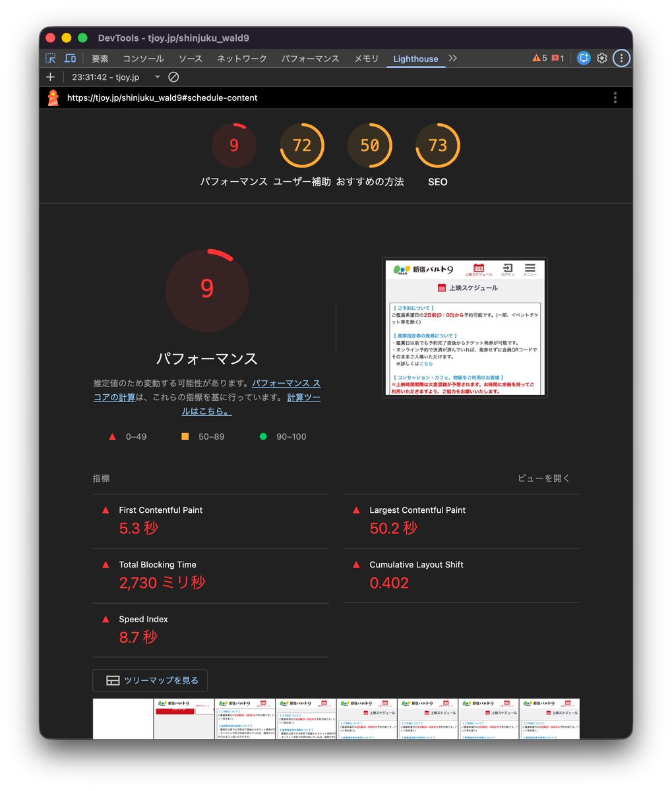Click the 2,730 ミリ秒 blocking time value
The image size is (672, 791).
tap(162, 583)
